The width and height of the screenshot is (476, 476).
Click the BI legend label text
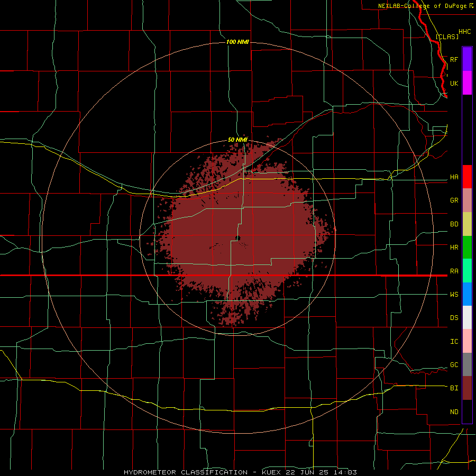click(x=454, y=388)
